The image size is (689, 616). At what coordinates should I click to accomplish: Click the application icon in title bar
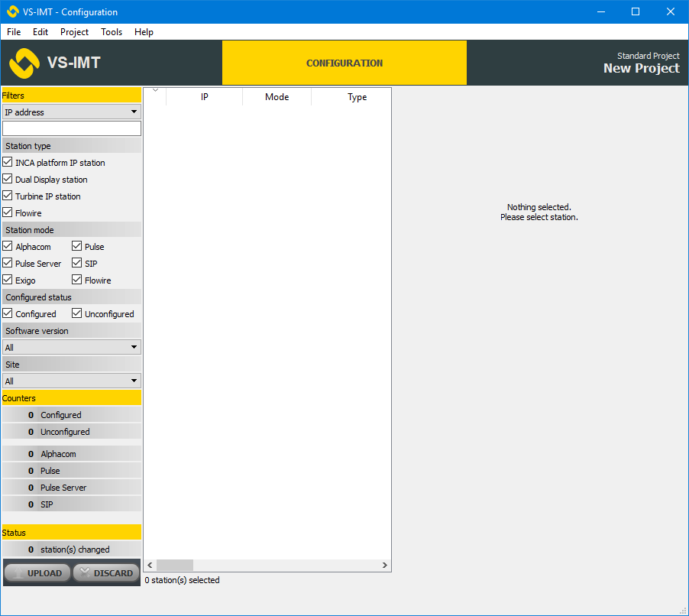pos(12,11)
